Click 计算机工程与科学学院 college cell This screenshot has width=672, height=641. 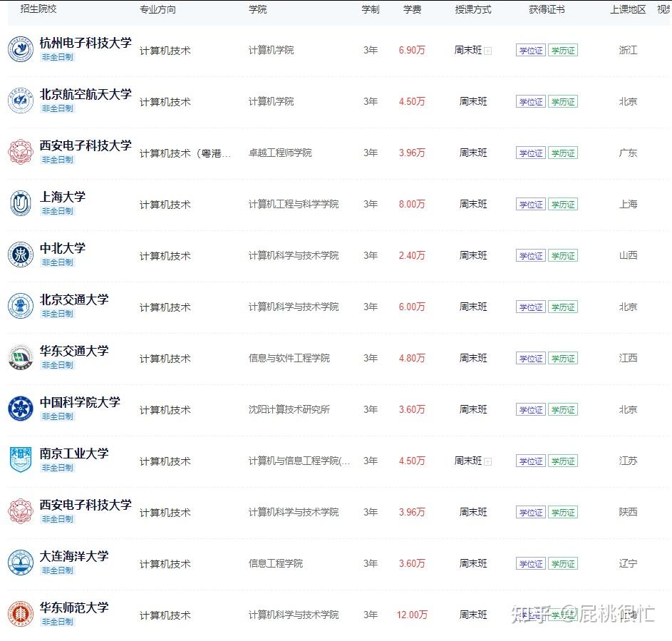tap(294, 204)
